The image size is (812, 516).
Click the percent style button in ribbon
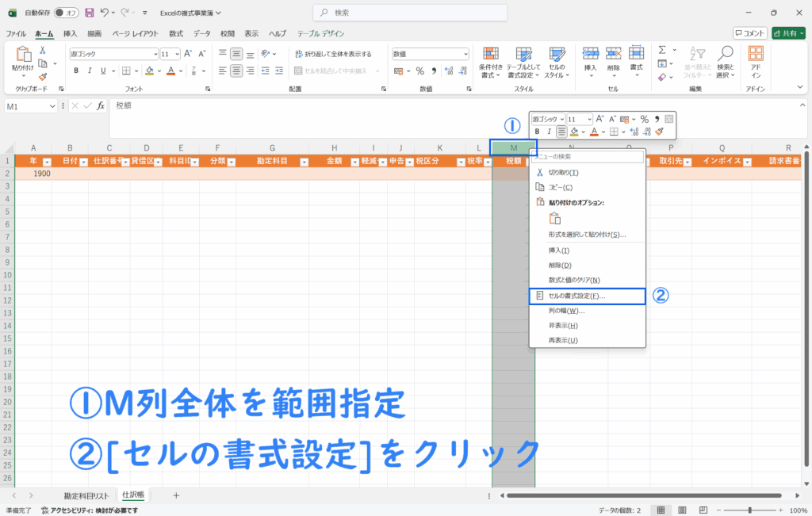tap(420, 71)
